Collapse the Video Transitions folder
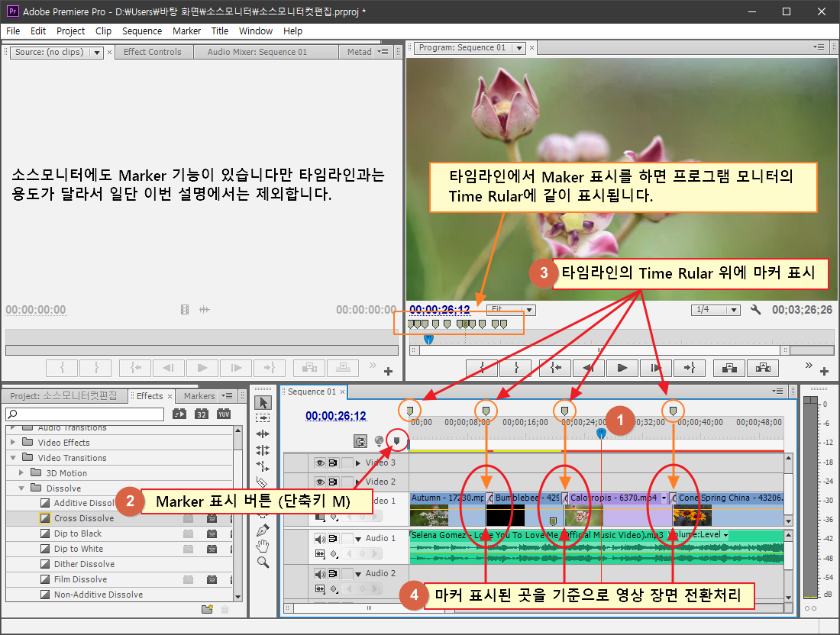The image size is (840, 635). click(13, 458)
